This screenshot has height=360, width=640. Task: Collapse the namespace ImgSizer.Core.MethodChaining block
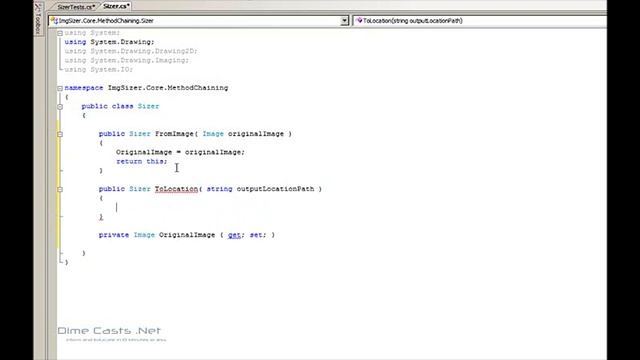pos(60,88)
